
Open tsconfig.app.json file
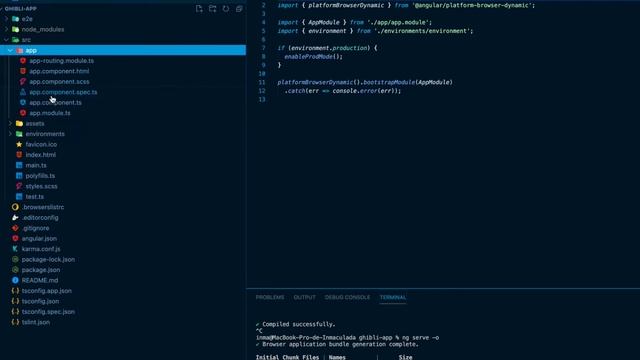47,291
